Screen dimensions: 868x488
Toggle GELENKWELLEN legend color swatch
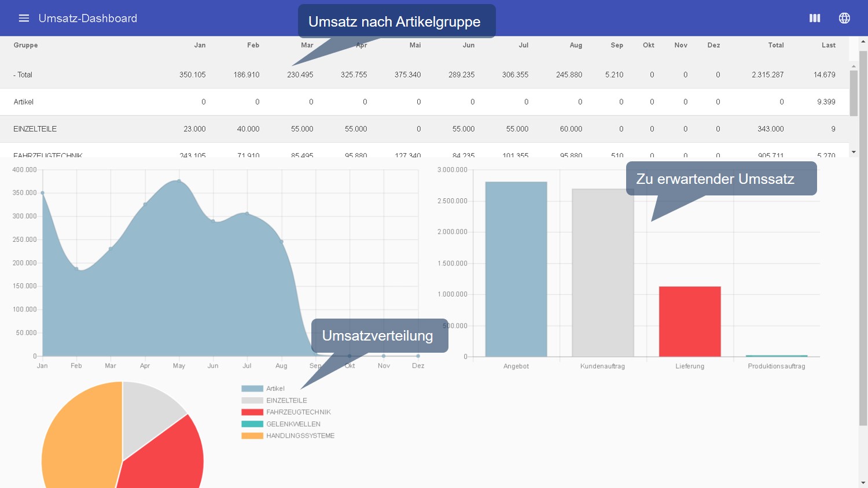[252, 424]
